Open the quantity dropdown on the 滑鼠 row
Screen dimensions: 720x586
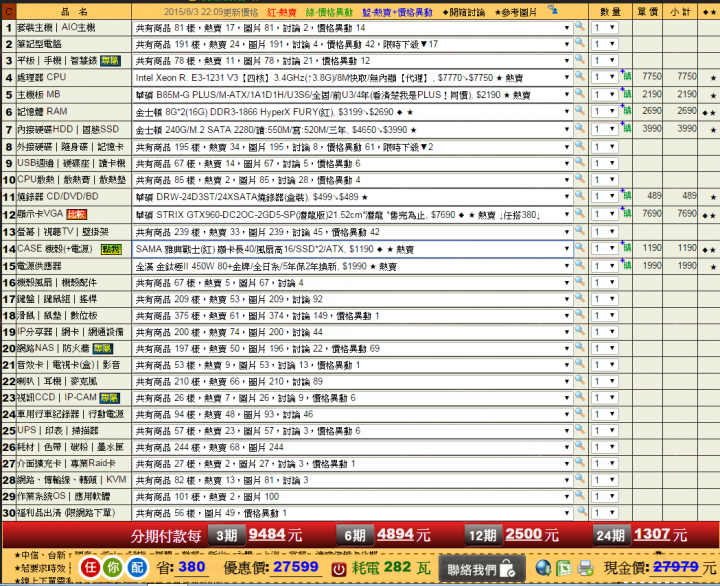pos(604,316)
